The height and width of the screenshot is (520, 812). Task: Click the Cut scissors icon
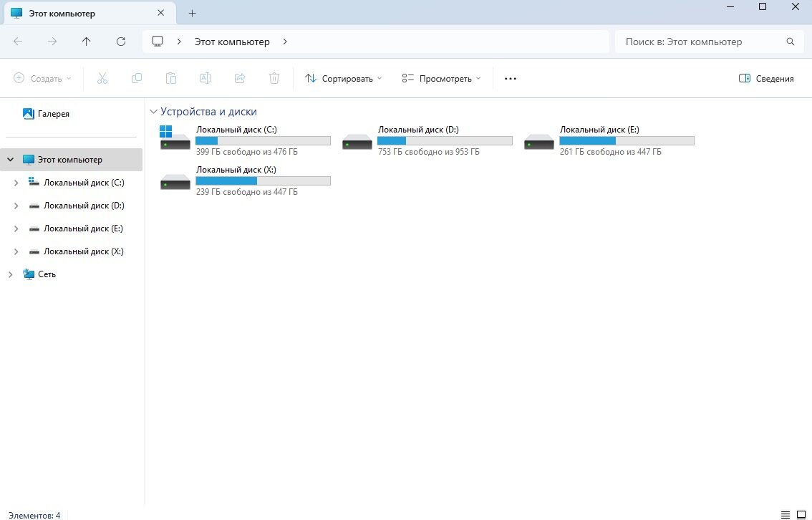click(102, 78)
